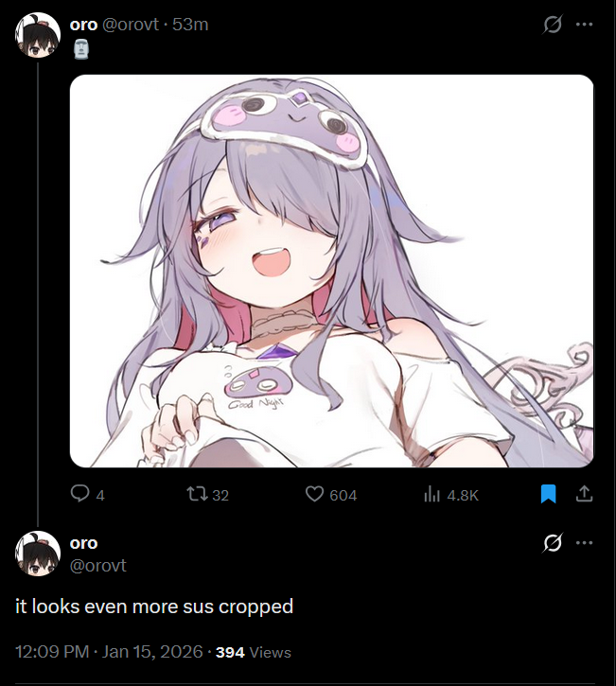Click the Grok icon on top tweet

(552, 25)
